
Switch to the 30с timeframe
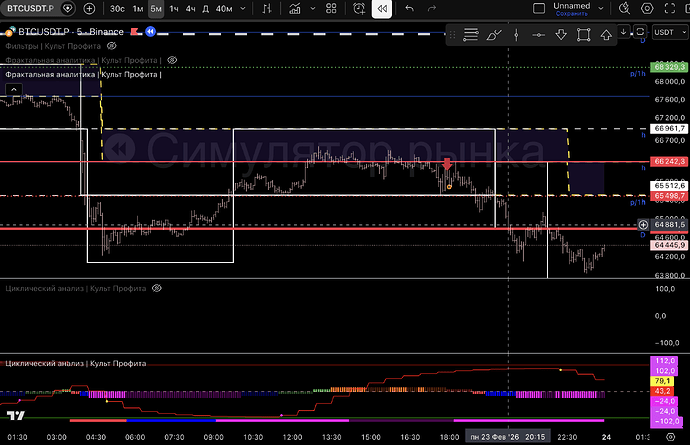117,9
